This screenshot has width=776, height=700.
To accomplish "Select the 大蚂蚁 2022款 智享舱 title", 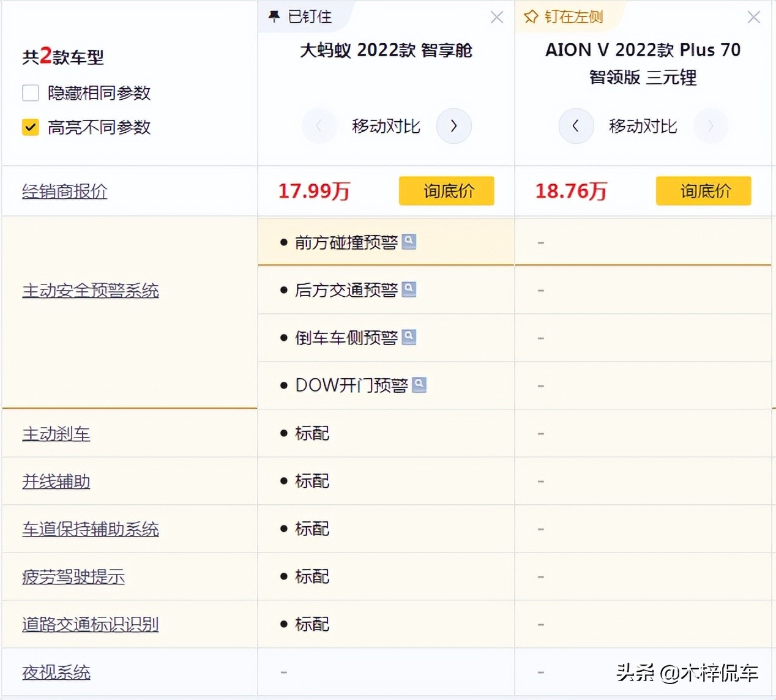I will pos(386,50).
